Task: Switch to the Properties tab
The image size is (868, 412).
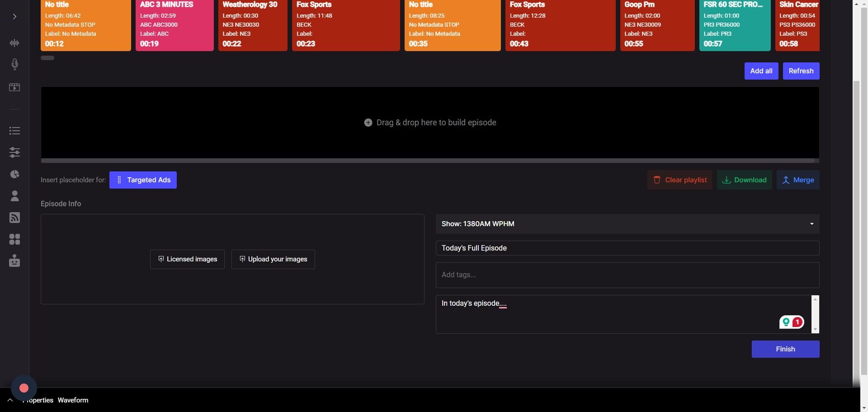Action: tap(38, 400)
